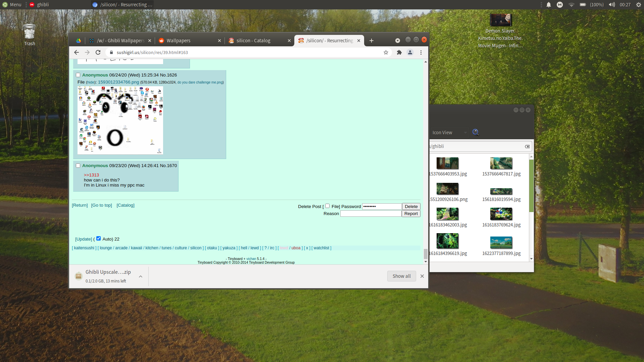The height and width of the screenshot is (362, 644).
Task: Open the Chrome three-dot menu
Action: [421, 52]
